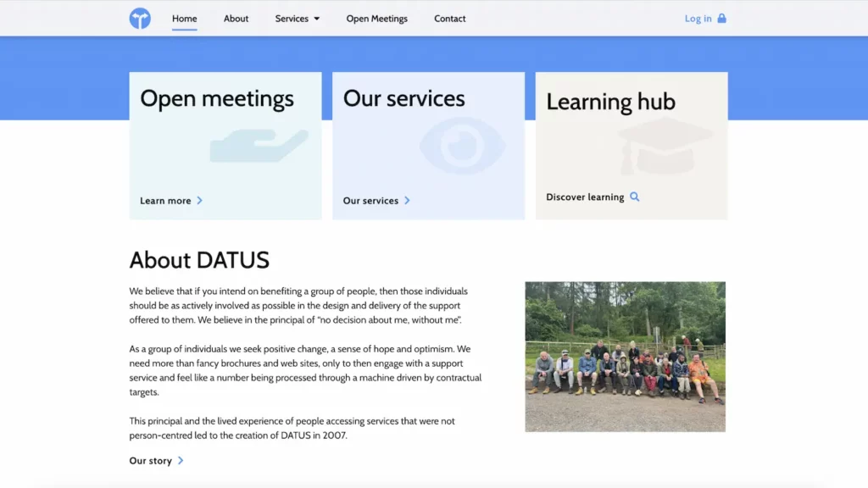Click paragraph starting "This principal and the lived"
The height and width of the screenshot is (488, 868).
coord(292,428)
